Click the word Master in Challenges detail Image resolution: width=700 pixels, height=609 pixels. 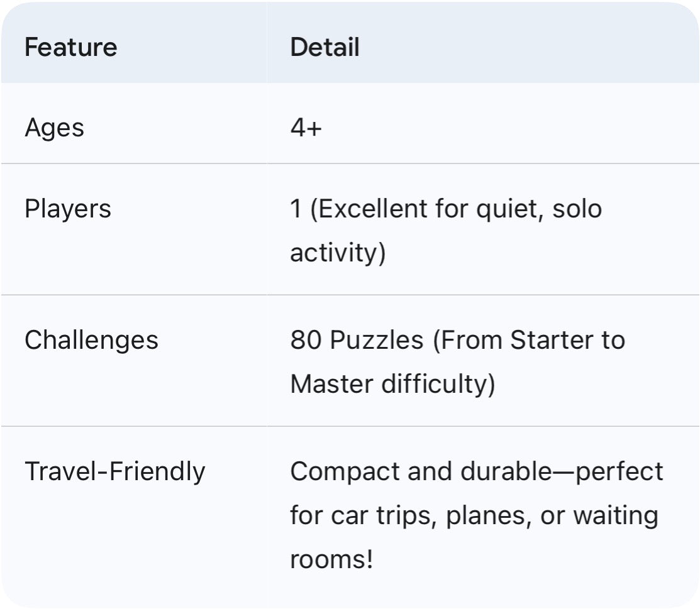coord(331,384)
